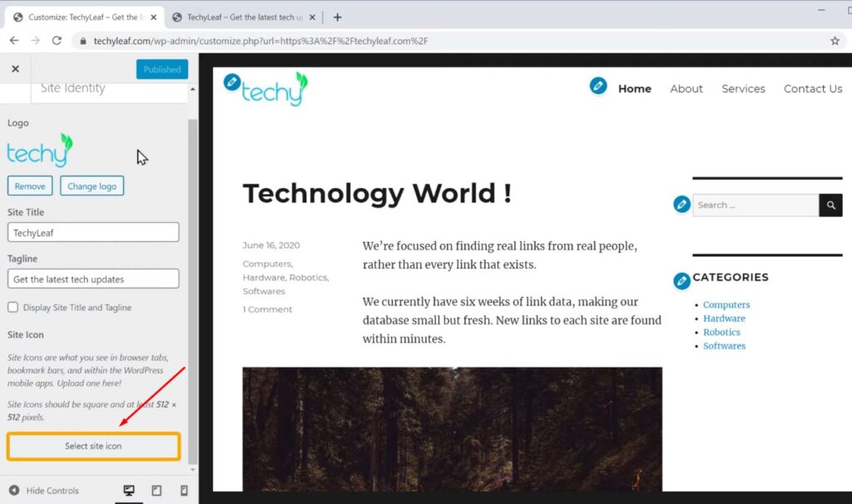Remove the current logo
Image resolution: width=852 pixels, height=504 pixels.
click(x=30, y=186)
